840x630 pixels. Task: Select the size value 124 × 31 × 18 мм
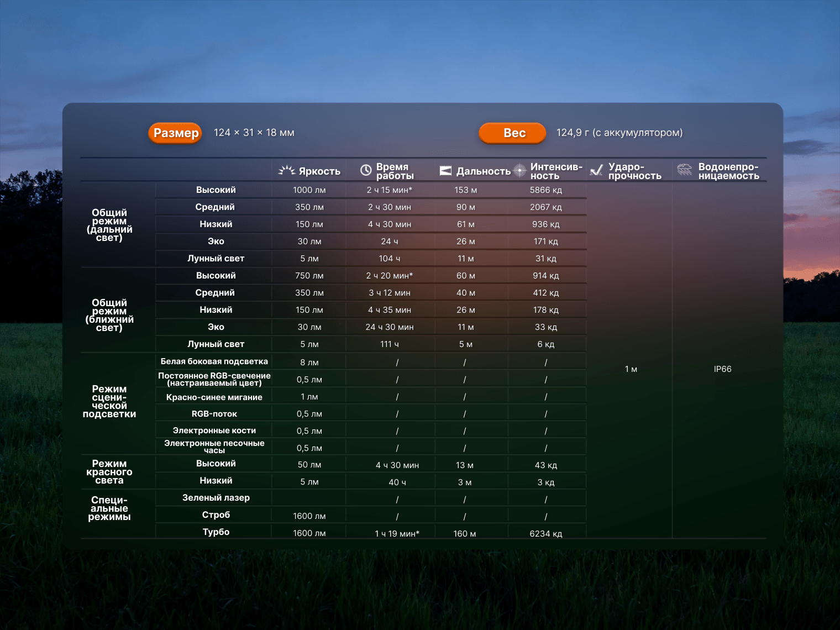(254, 133)
